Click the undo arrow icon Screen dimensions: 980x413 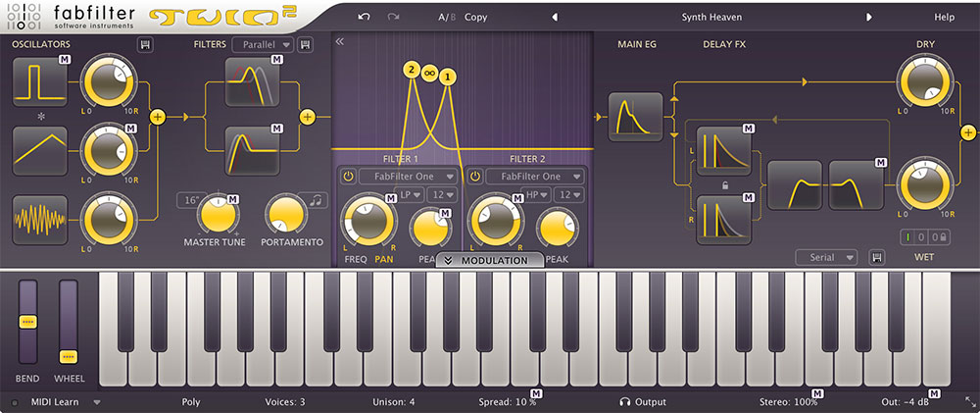(x=364, y=18)
